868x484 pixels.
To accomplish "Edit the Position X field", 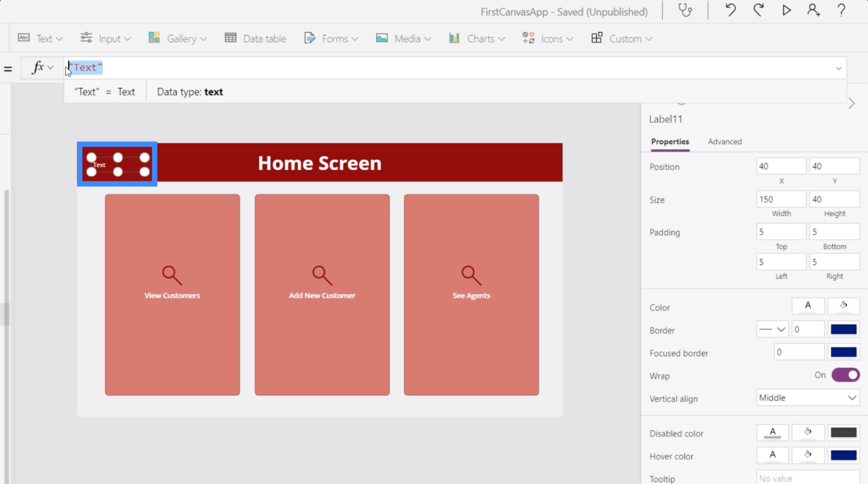I will pos(781,166).
